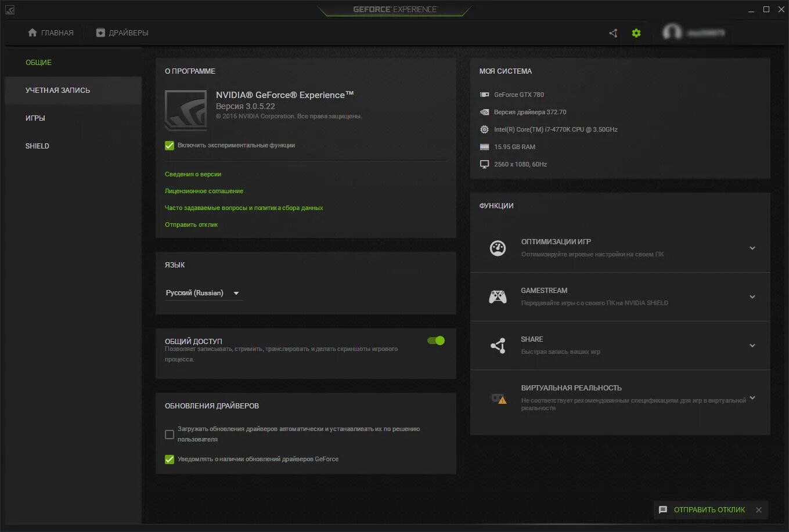Click the Intel(R) Core(TM) i7-4770K CPU text
The height and width of the screenshot is (532, 789).
coord(556,129)
